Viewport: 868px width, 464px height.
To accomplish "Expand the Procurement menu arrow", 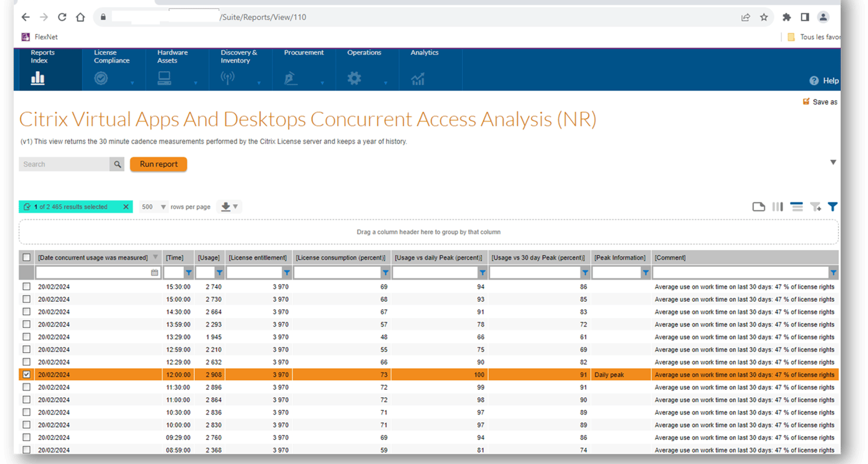I will (322, 83).
